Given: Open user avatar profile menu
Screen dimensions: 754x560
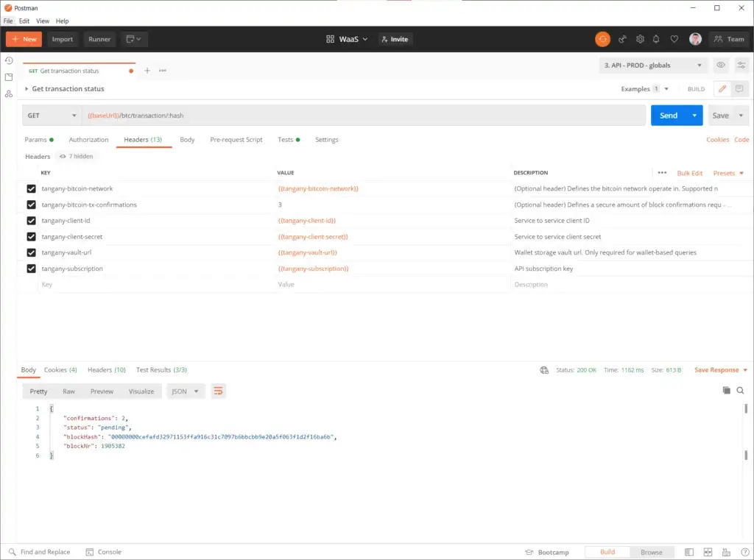Looking at the screenshot, I should pos(695,39).
